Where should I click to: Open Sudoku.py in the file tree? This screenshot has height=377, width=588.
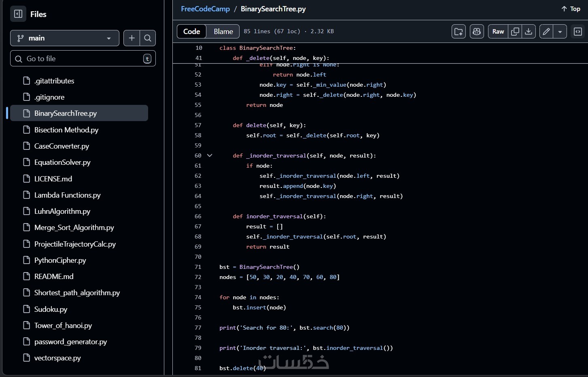[x=51, y=309]
